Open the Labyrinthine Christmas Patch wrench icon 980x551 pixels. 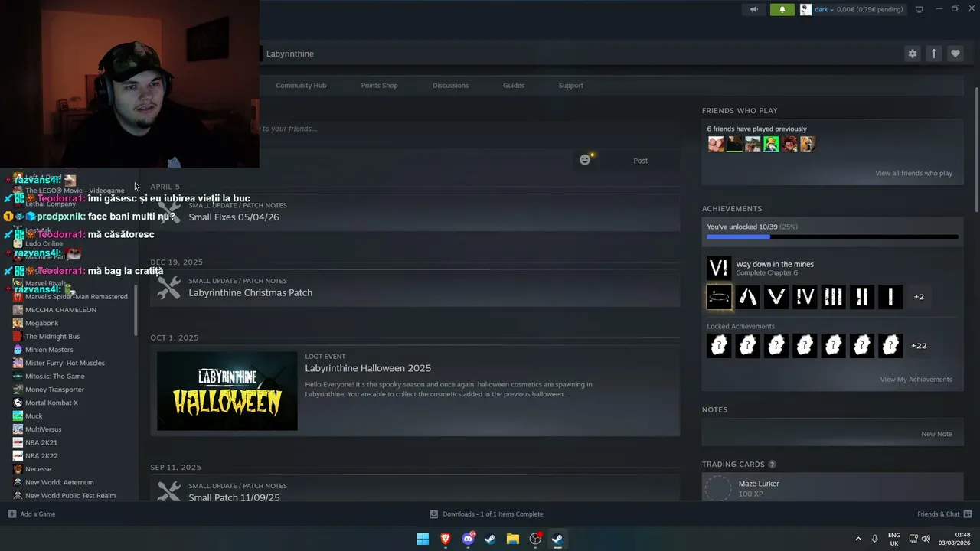click(x=168, y=288)
